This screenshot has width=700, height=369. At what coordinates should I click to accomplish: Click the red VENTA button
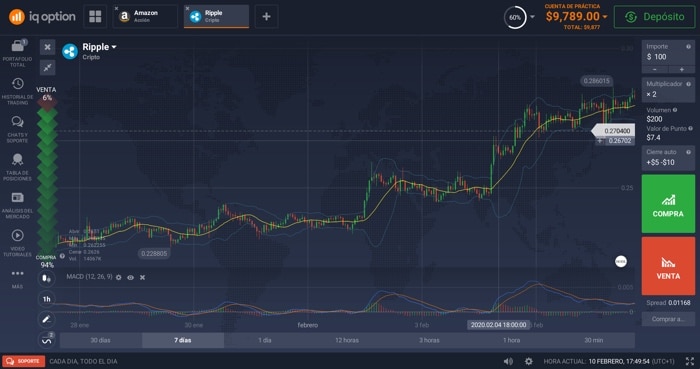668,266
